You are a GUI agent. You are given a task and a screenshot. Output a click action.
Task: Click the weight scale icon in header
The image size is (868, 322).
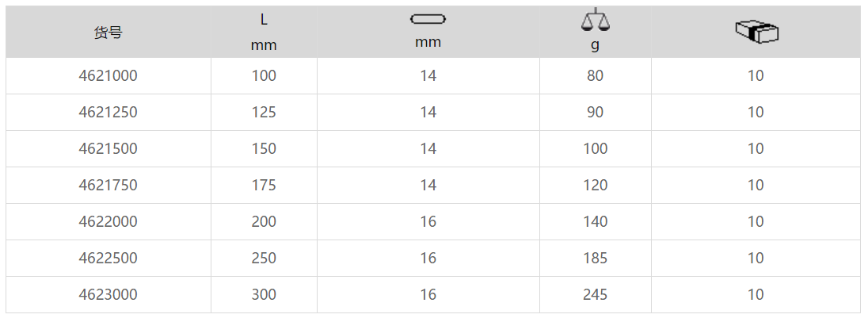[x=594, y=20]
